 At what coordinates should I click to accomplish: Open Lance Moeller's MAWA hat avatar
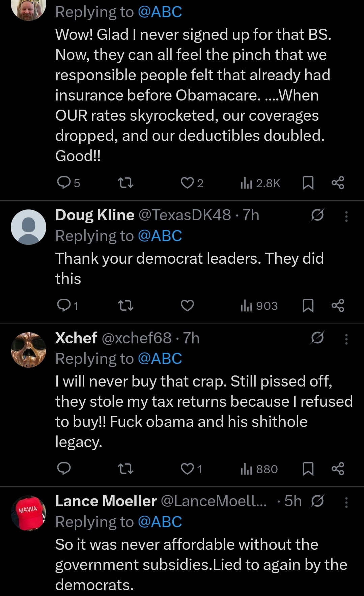tap(29, 513)
